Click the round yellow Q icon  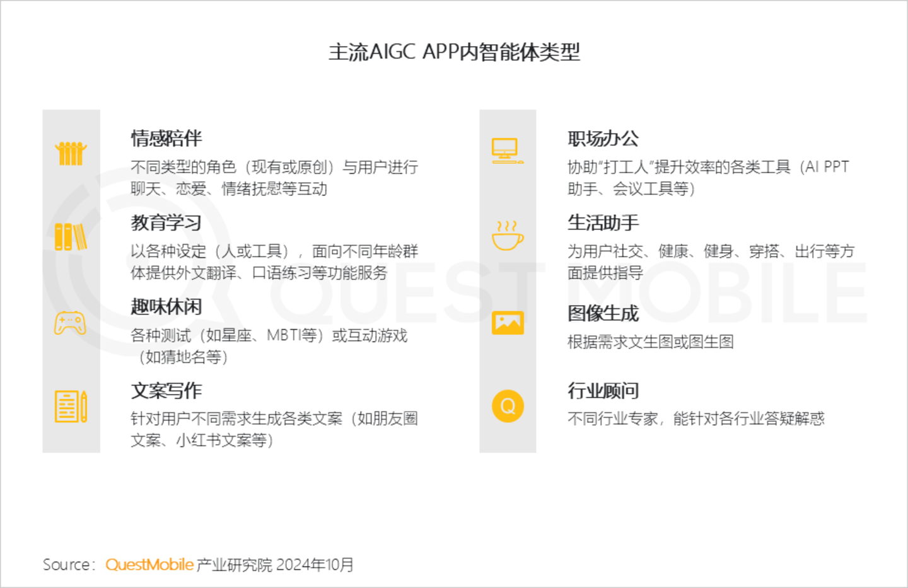[x=508, y=406]
